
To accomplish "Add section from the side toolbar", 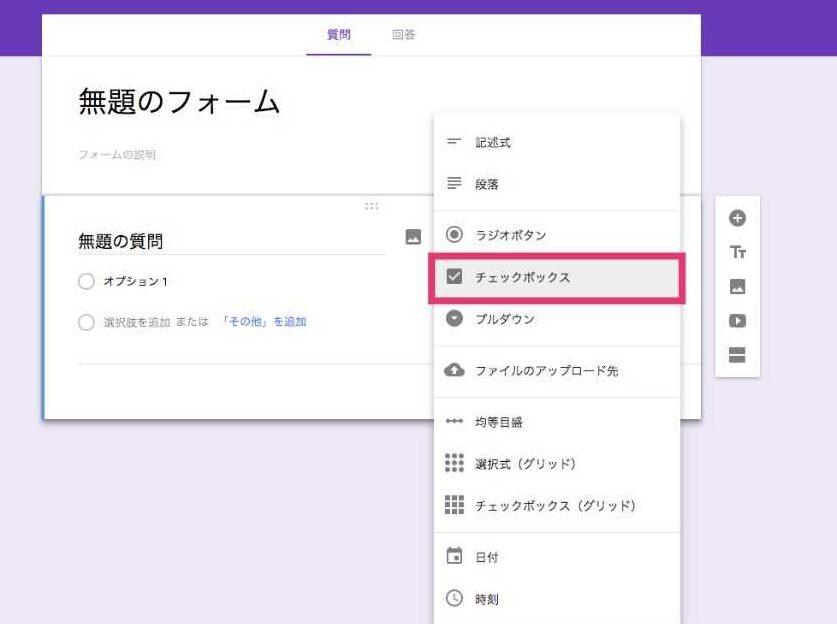I will pos(737,355).
